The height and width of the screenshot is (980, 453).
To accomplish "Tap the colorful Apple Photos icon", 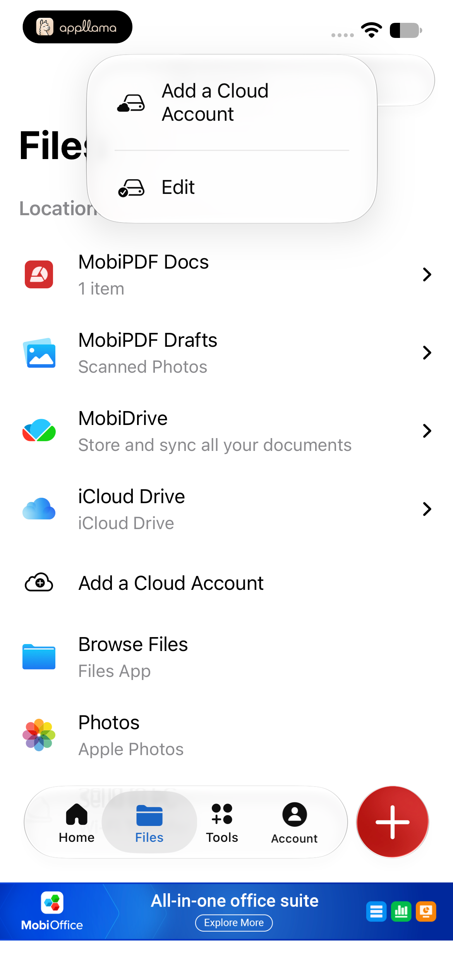I will [x=39, y=735].
